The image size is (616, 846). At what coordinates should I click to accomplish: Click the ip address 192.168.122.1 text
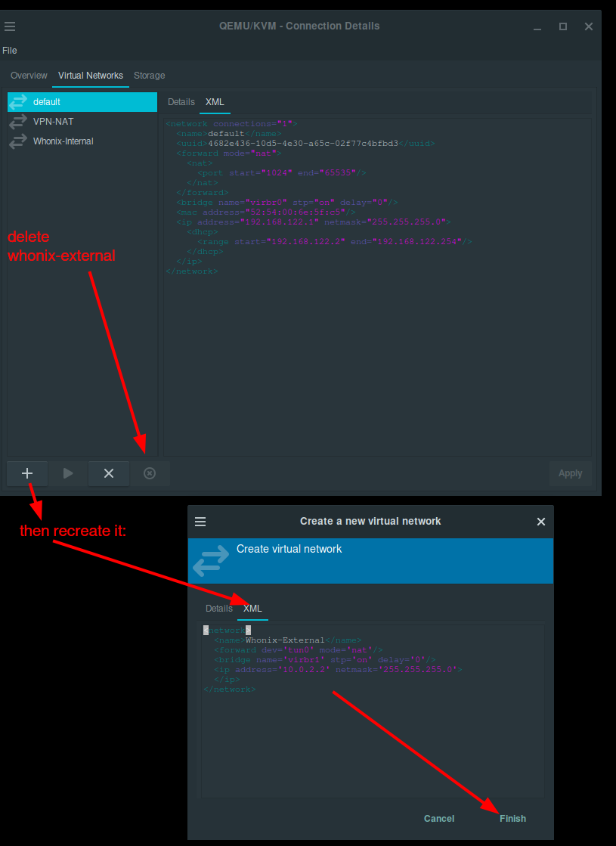tap(280, 222)
